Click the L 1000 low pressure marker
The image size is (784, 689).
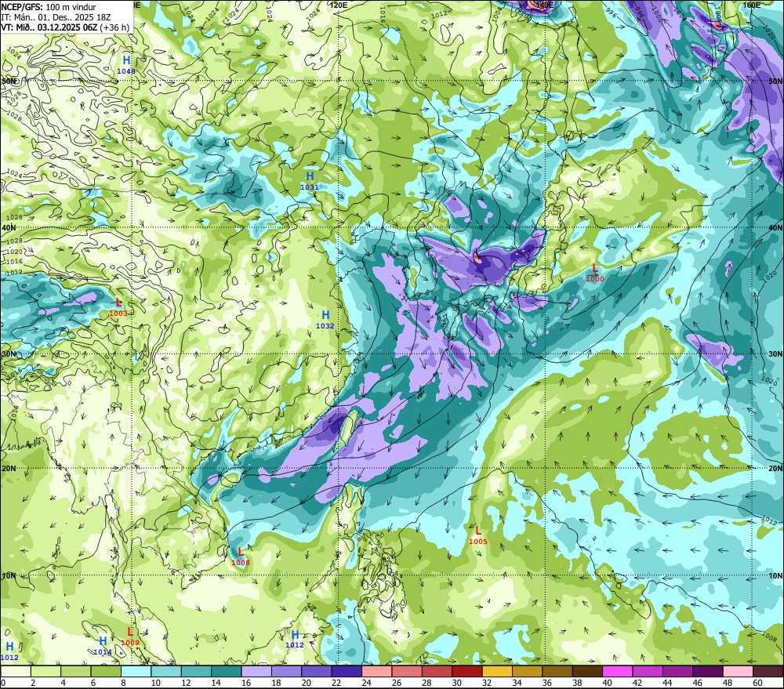click(595, 273)
